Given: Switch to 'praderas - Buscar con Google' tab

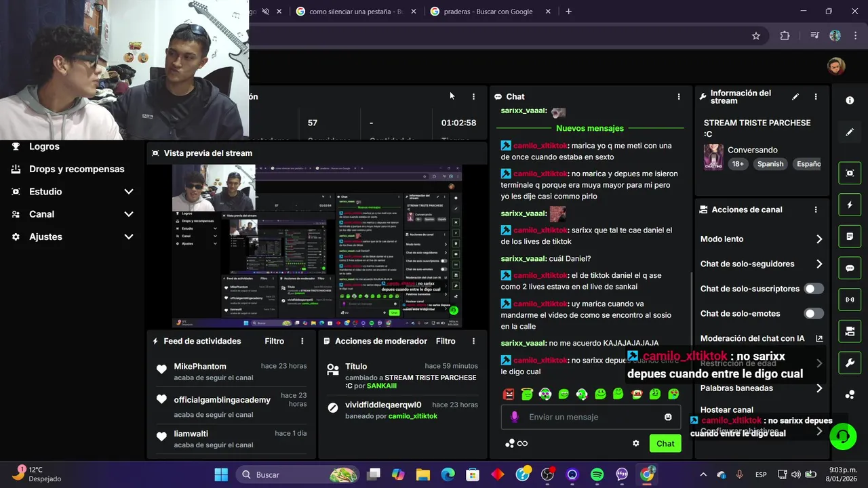Looking at the screenshot, I should [x=490, y=12].
